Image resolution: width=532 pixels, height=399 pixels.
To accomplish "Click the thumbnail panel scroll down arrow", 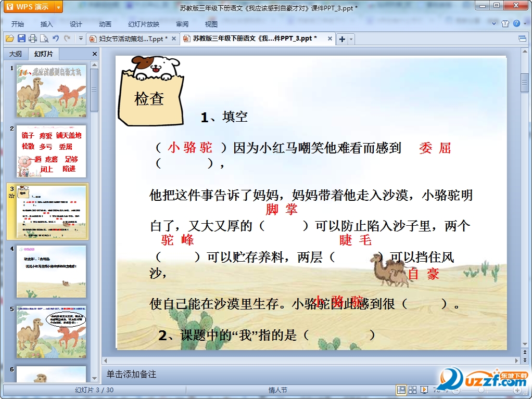I will [x=94, y=378].
